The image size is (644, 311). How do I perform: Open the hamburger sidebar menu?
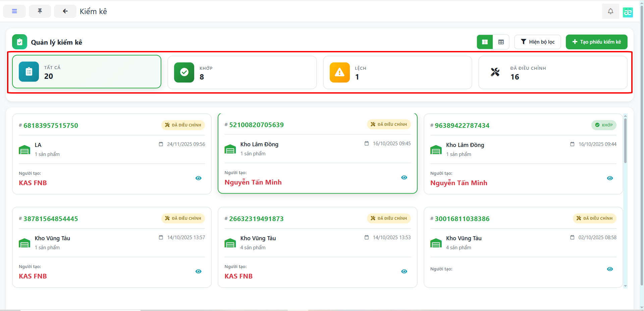(x=14, y=11)
